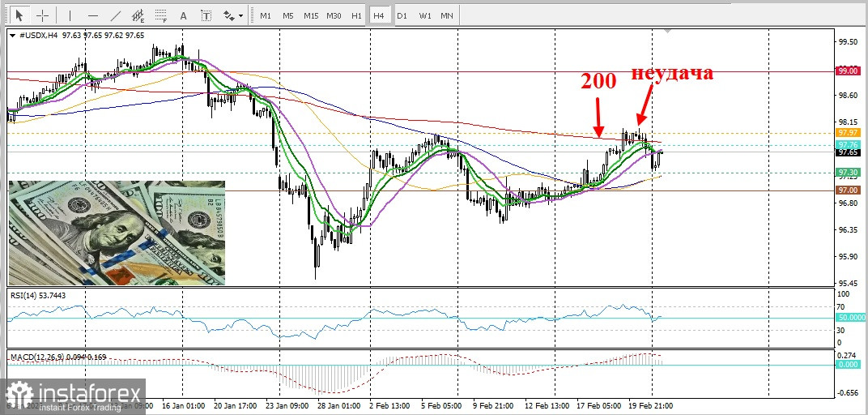Switch to M5 timeframe
The width and height of the screenshot is (868, 415).
[288, 16]
